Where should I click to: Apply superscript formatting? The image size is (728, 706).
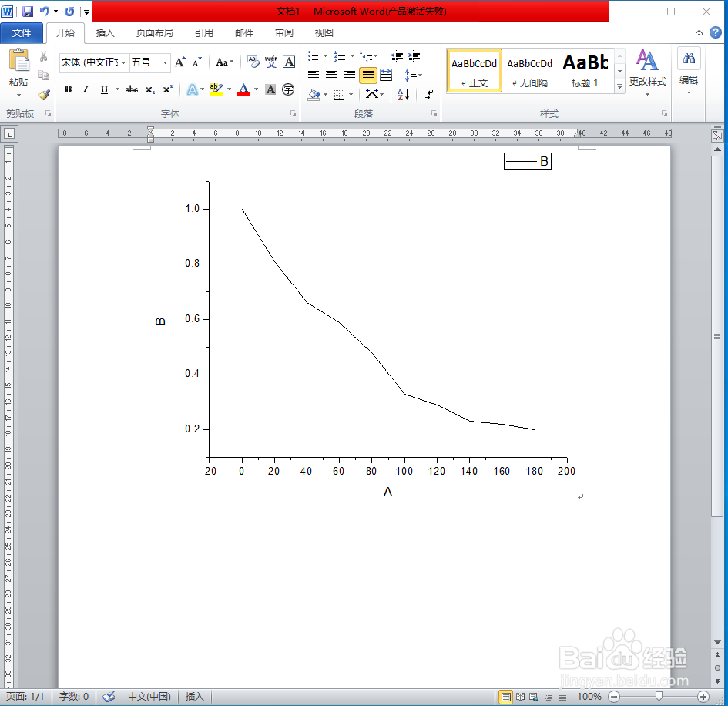coord(168,89)
